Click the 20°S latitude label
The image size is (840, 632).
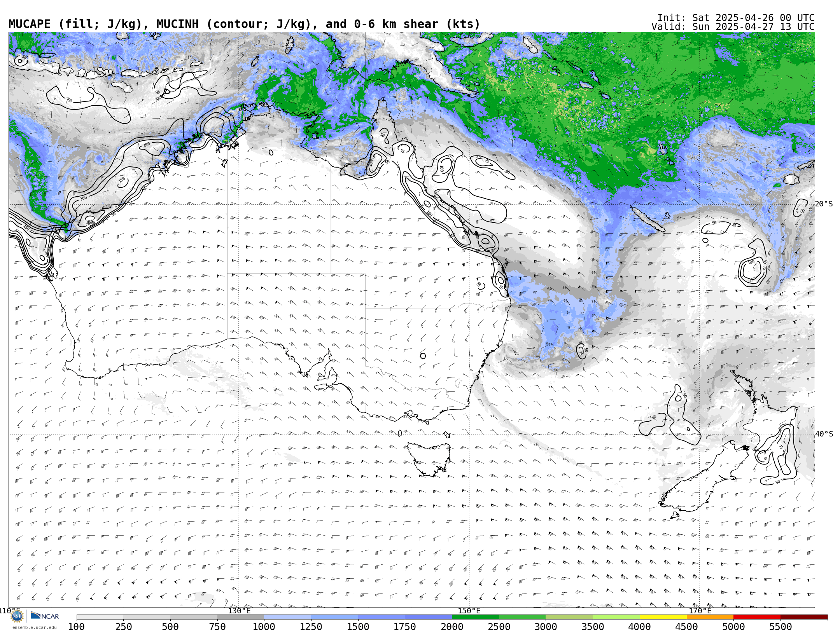pos(824,204)
